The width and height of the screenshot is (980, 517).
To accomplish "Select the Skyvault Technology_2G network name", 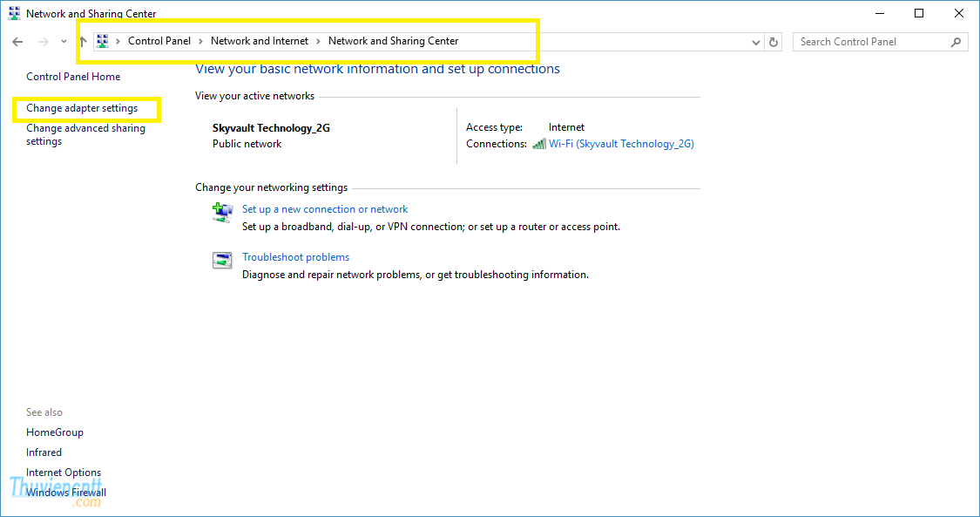I will point(271,127).
